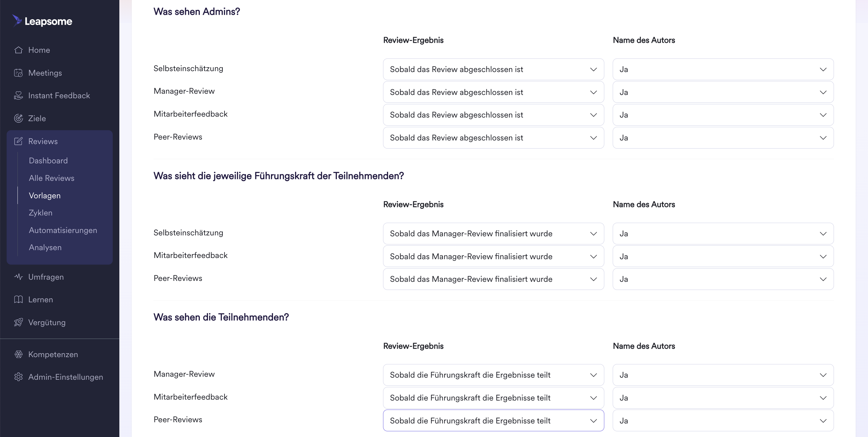
Task: Open the Automatisierungen submenu link
Action: pyautogui.click(x=63, y=230)
